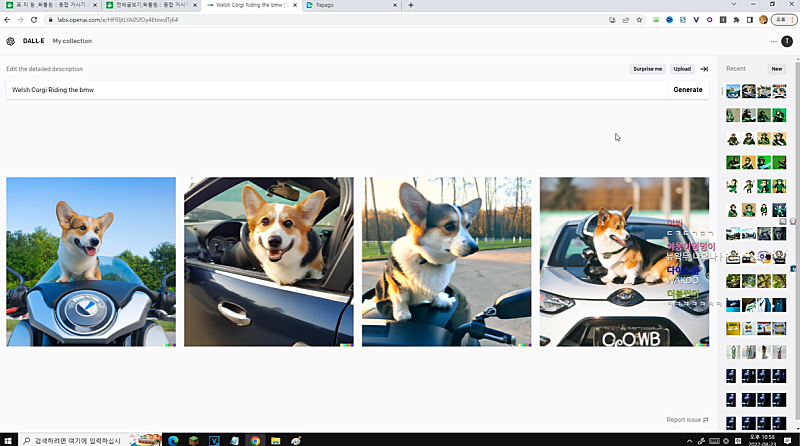The image size is (800, 446).
Task: Open the three-dot more options menu
Action: point(773,41)
